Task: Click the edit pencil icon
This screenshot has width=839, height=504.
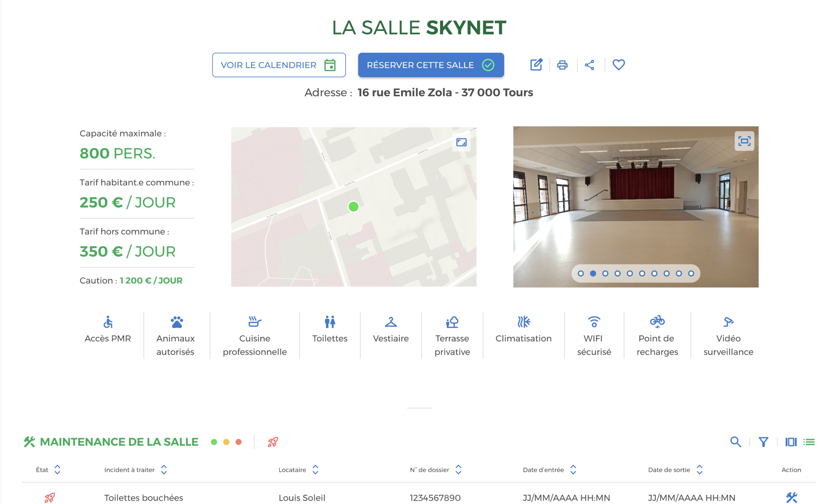Action: coord(536,65)
